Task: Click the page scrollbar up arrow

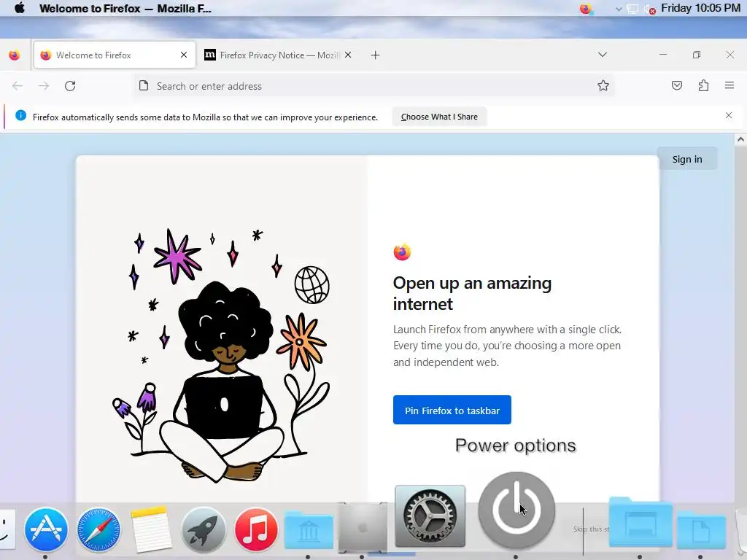Action: click(x=740, y=139)
